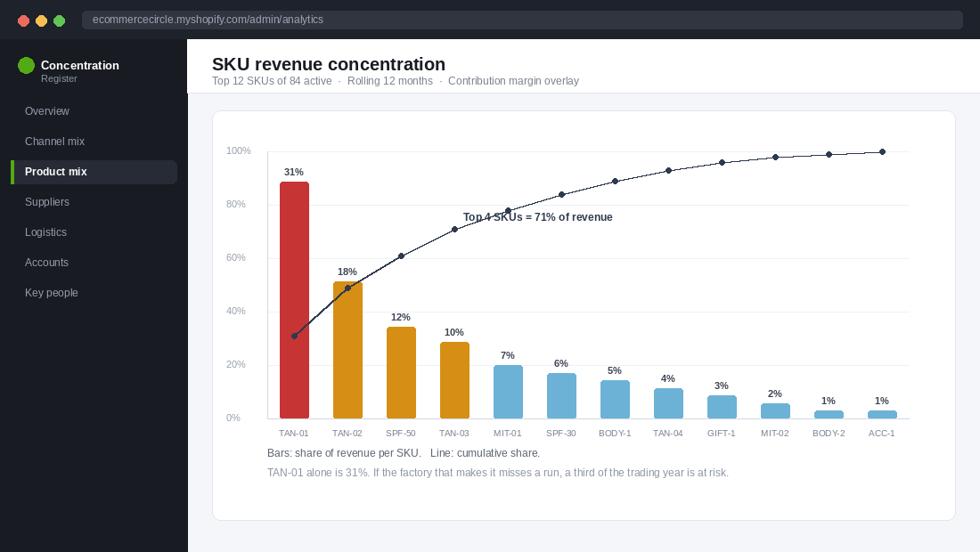980x552 pixels.
Task: Click the 7% value label
Action: [508, 355]
